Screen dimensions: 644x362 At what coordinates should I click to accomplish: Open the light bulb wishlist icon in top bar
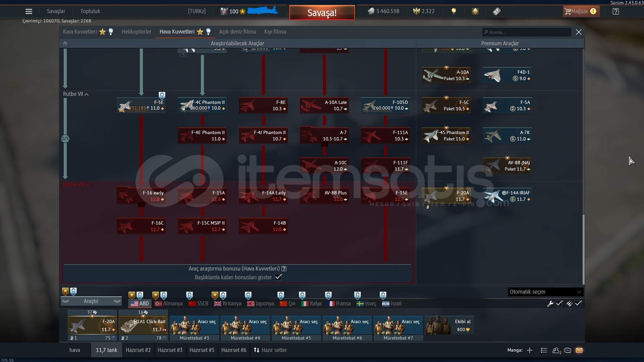[454, 11]
